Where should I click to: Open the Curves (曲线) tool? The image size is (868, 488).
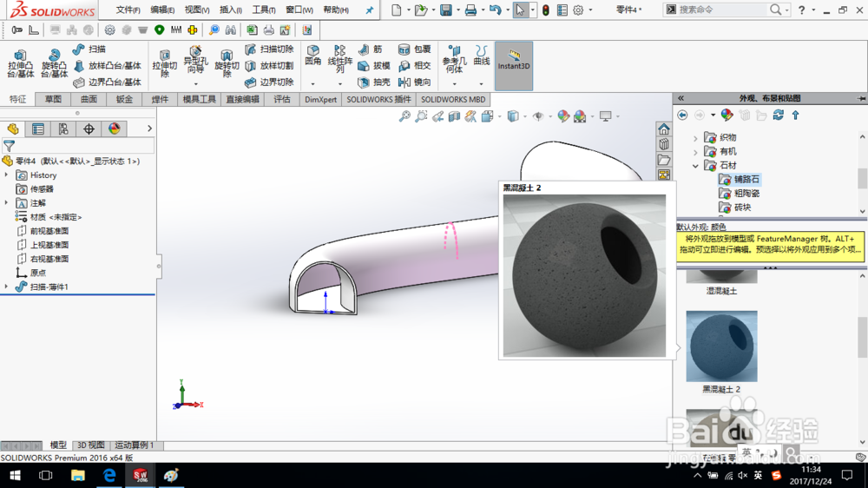[482, 56]
